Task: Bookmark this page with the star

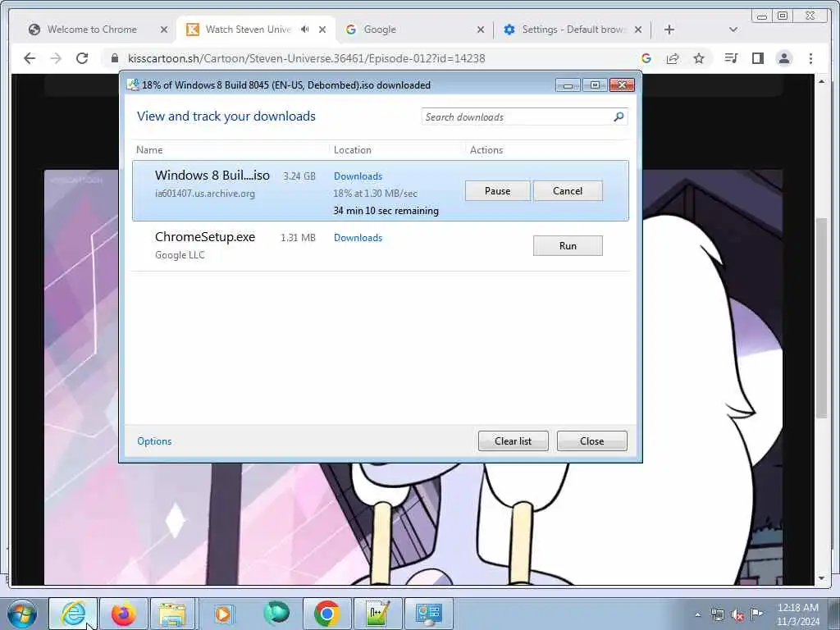Action: pos(699,58)
